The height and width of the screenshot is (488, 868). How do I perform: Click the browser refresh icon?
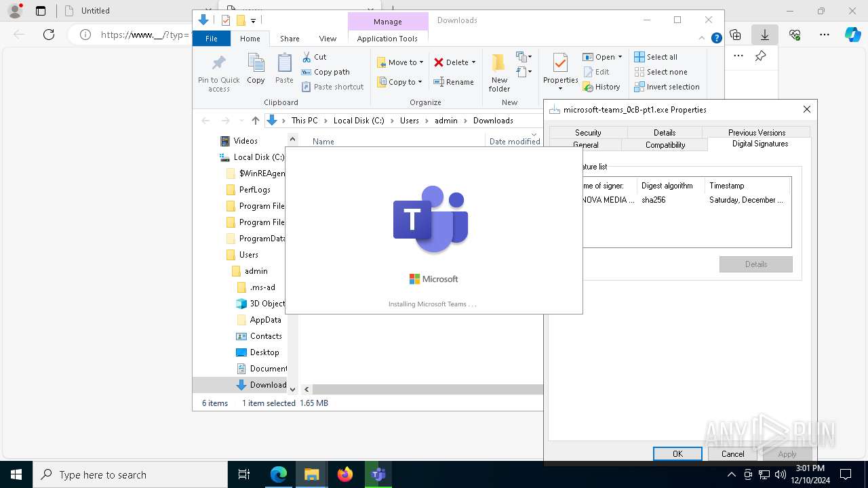click(x=49, y=35)
